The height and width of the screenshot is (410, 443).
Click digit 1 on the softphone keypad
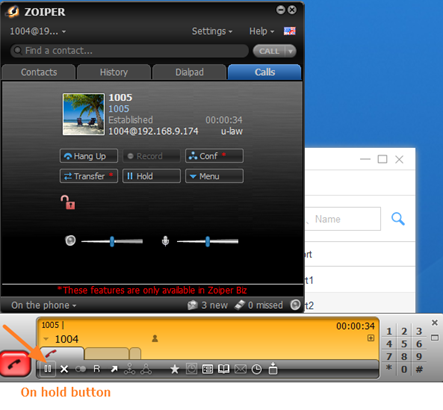coord(389,331)
